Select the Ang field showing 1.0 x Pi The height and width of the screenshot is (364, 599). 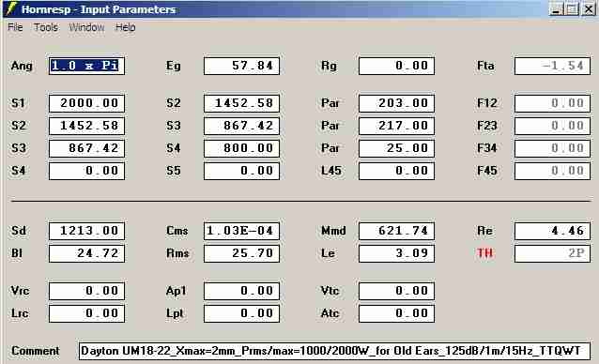point(86,66)
